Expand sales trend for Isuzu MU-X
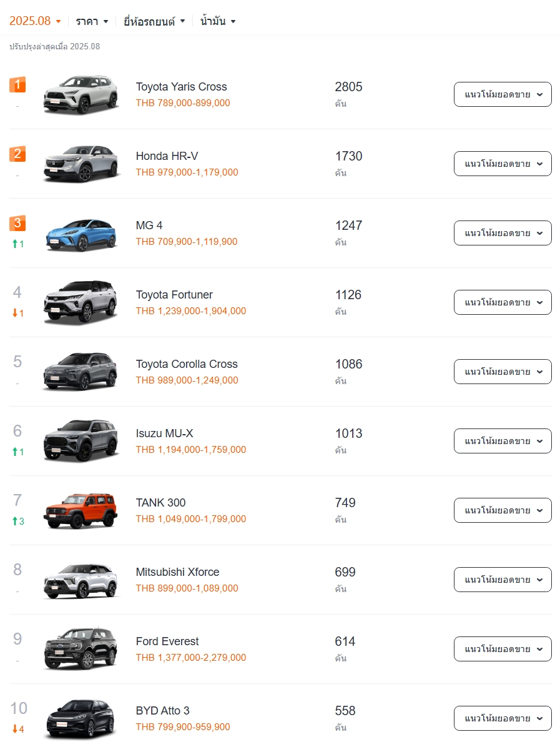The image size is (560, 747). click(503, 441)
